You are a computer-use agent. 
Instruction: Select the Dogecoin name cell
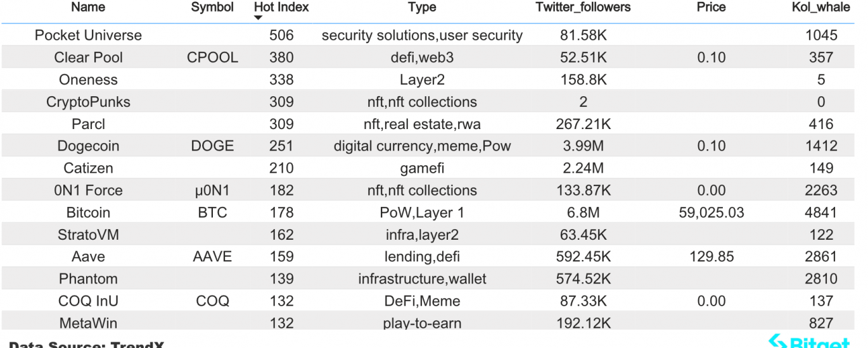pyautogui.click(x=88, y=146)
